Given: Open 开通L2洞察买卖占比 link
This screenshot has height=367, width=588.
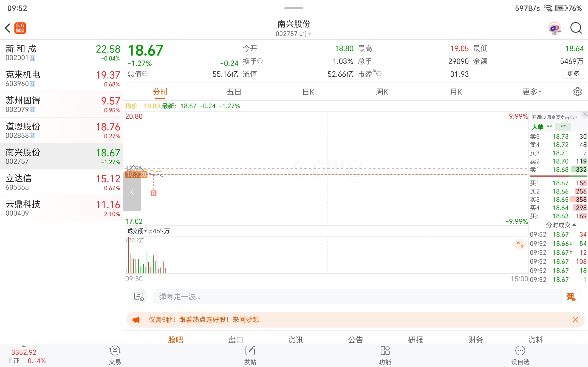Looking at the screenshot, I should pyautogui.click(x=554, y=117).
